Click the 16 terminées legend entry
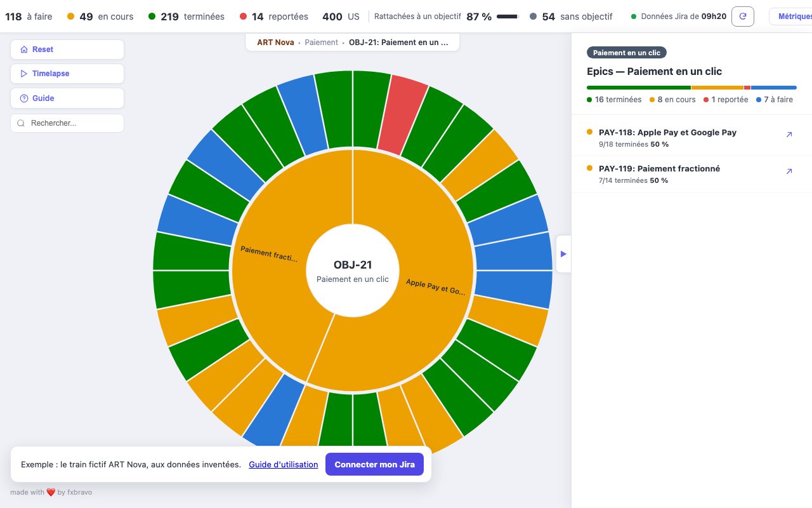The image size is (812, 508). point(614,100)
